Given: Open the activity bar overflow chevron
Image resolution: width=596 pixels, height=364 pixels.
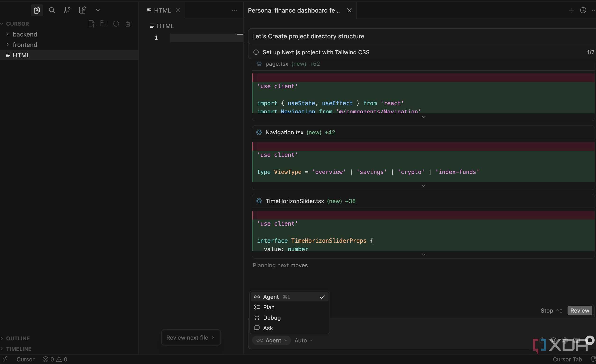Looking at the screenshot, I should (98, 10).
